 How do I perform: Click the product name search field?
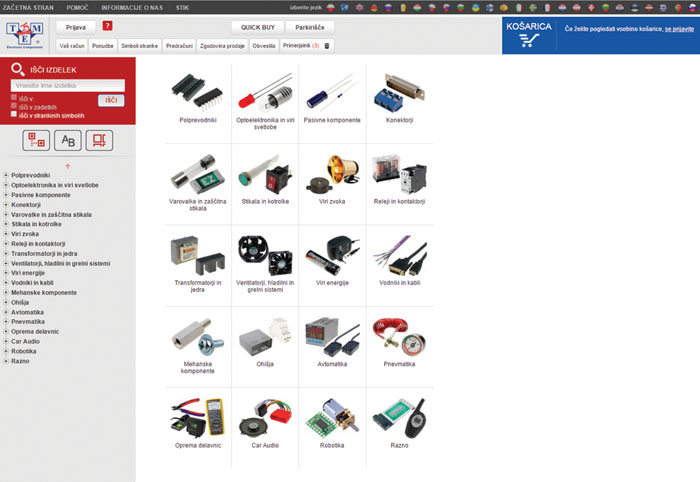(x=67, y=85)
